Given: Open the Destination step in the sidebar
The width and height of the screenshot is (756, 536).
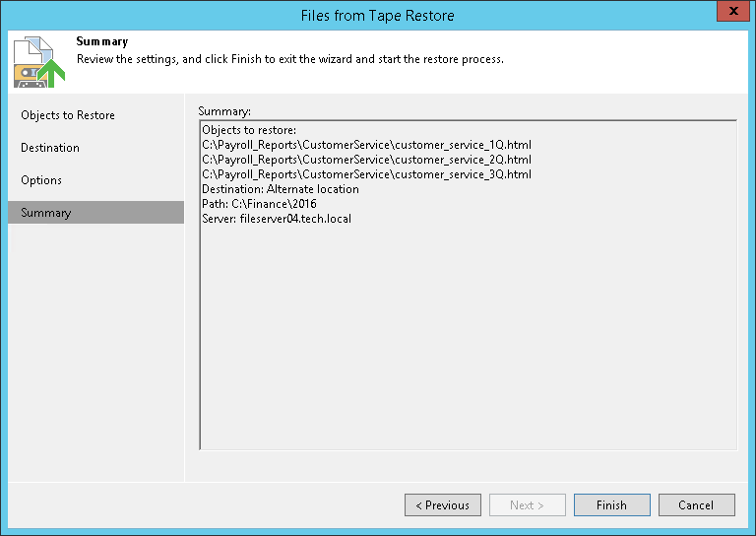Looking at the screenshot, I should coord(50,148).
